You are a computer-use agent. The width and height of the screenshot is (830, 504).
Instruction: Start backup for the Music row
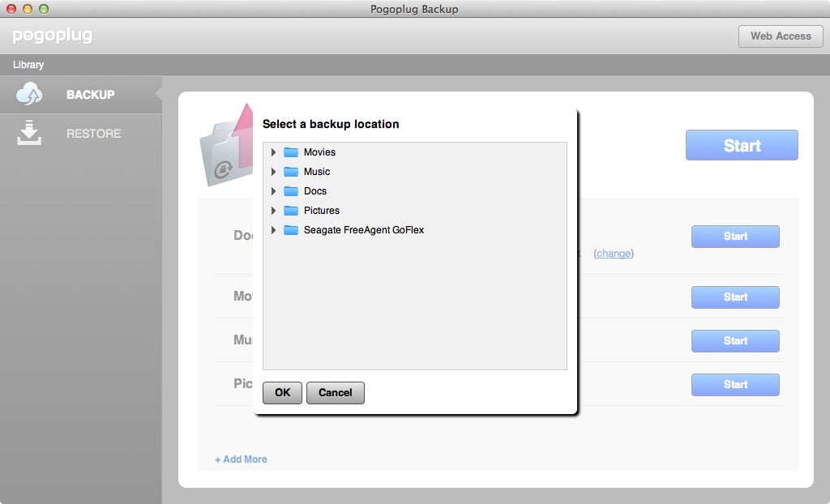(735, 341)
